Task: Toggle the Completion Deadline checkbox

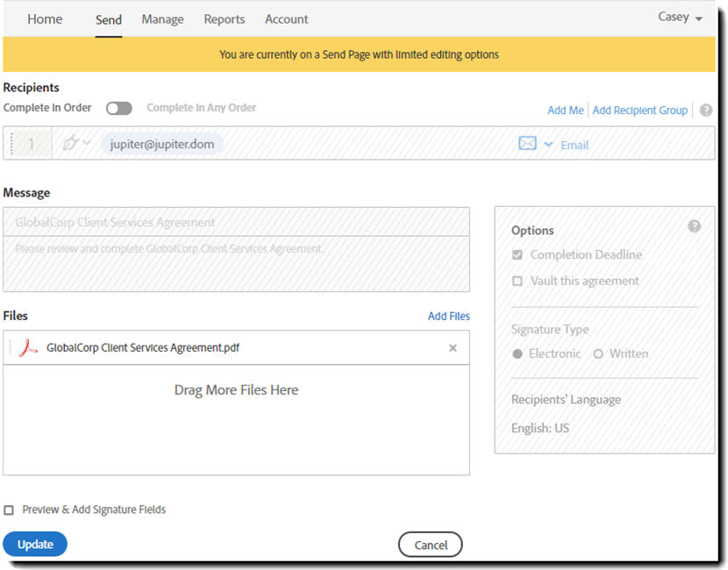Action: 517,255
